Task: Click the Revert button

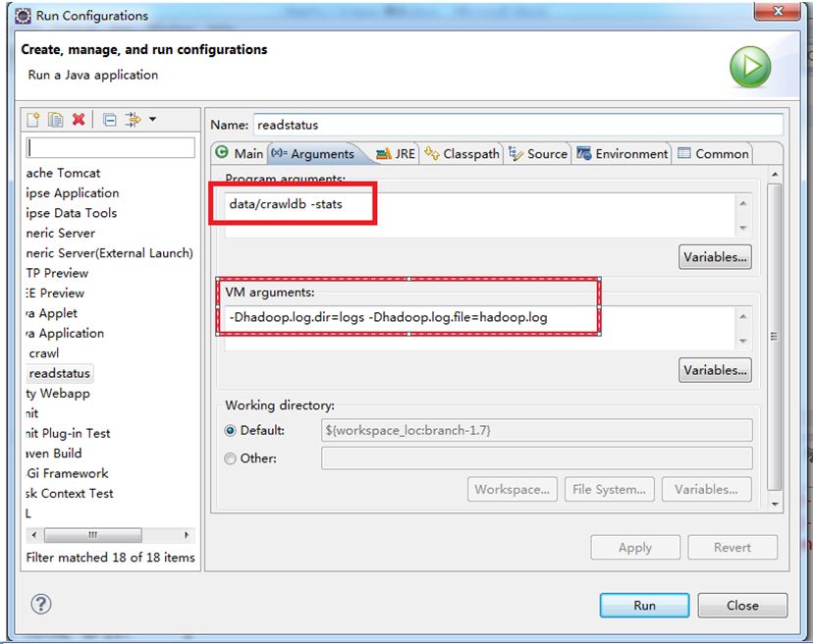Action: [732, 548]
